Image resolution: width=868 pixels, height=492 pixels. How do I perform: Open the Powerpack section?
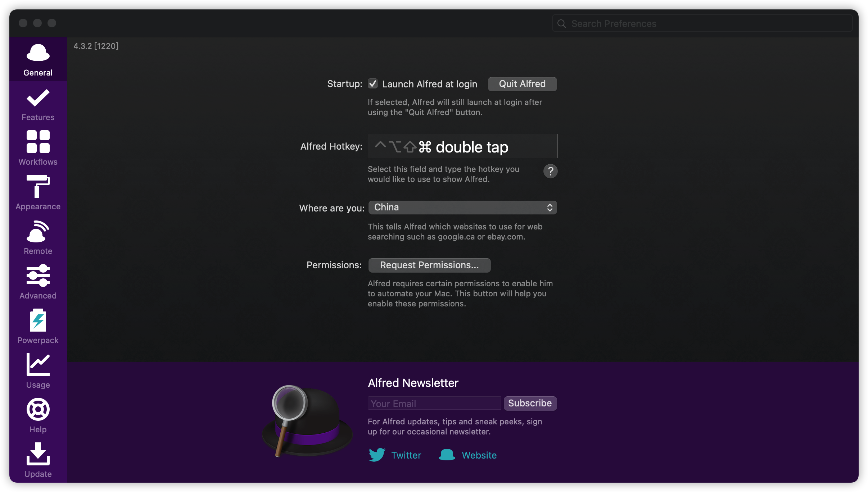[38, 327]
